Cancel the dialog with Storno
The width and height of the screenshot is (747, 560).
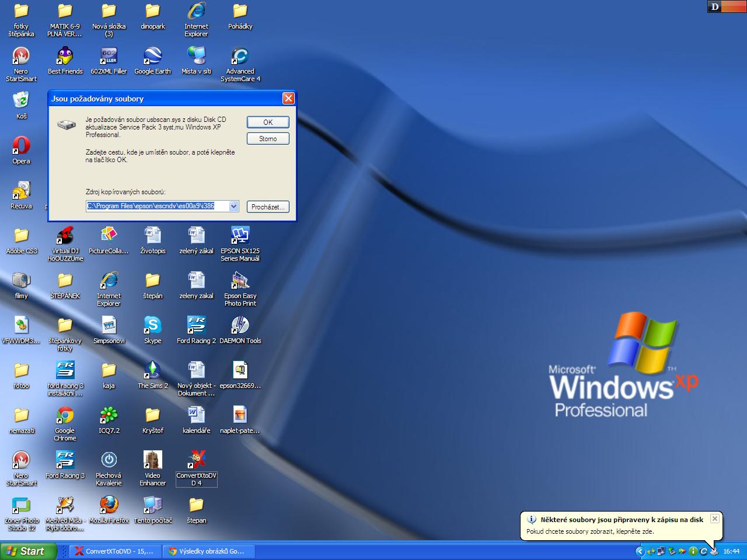point(268,138)
